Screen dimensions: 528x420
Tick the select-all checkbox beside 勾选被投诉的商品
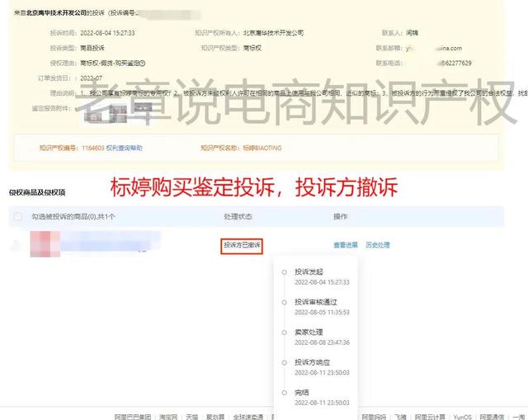[x=18, y=216]
